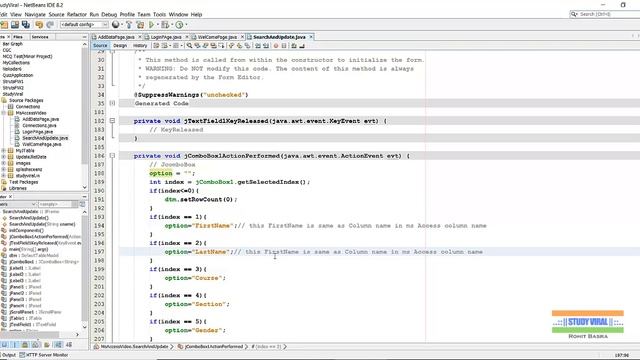Click the search magnifier icon in Search box
Screen dimensions: 640x360
click(574, 14)
